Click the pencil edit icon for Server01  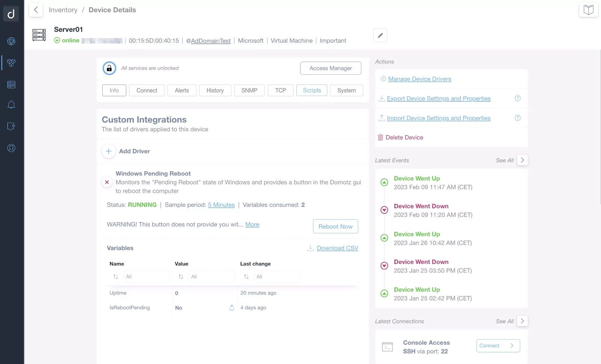380,35
